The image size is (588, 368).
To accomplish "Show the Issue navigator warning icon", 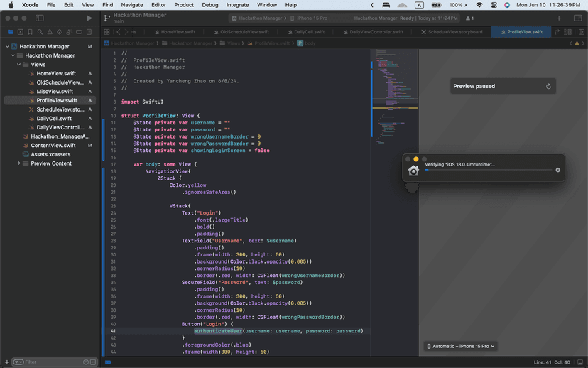I will click(50, 32).
